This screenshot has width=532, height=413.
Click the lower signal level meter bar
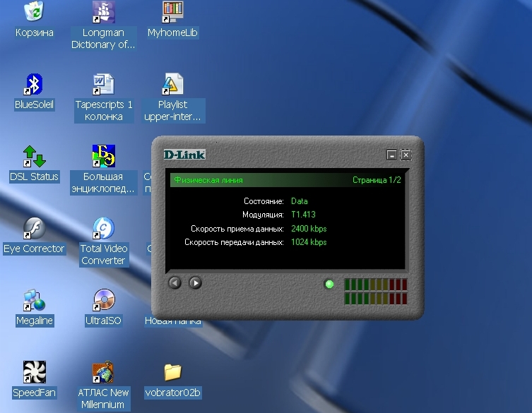[x=376, y=299]
